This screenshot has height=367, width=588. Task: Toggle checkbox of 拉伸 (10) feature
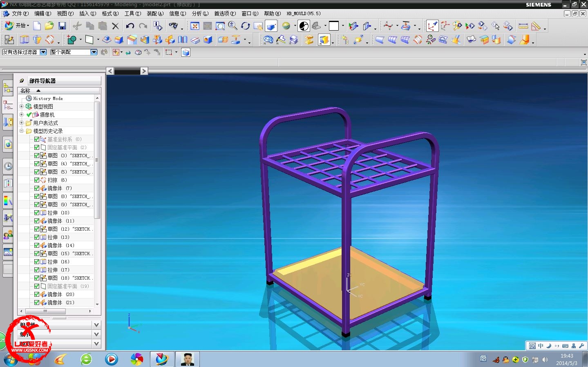(37, 213)
